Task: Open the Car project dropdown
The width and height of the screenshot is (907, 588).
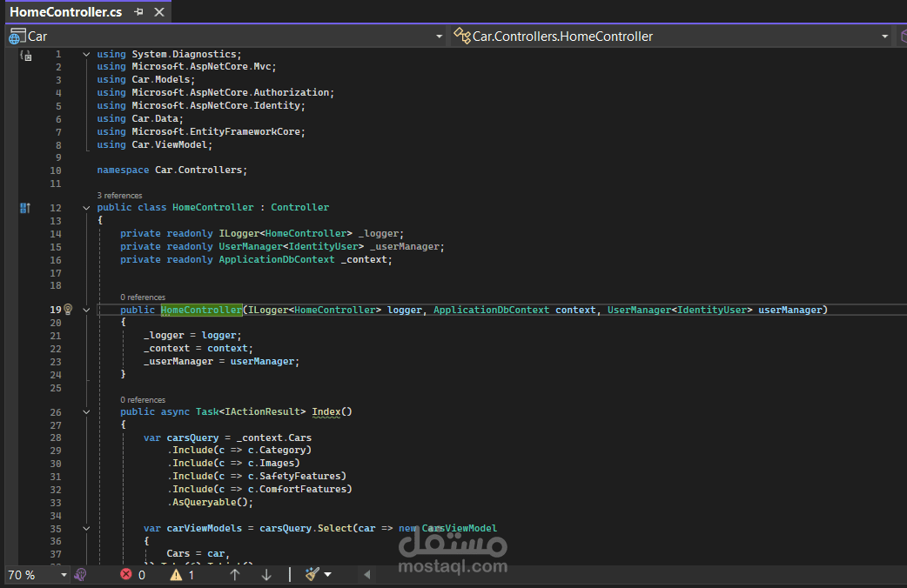Action: tap(439, 37)
